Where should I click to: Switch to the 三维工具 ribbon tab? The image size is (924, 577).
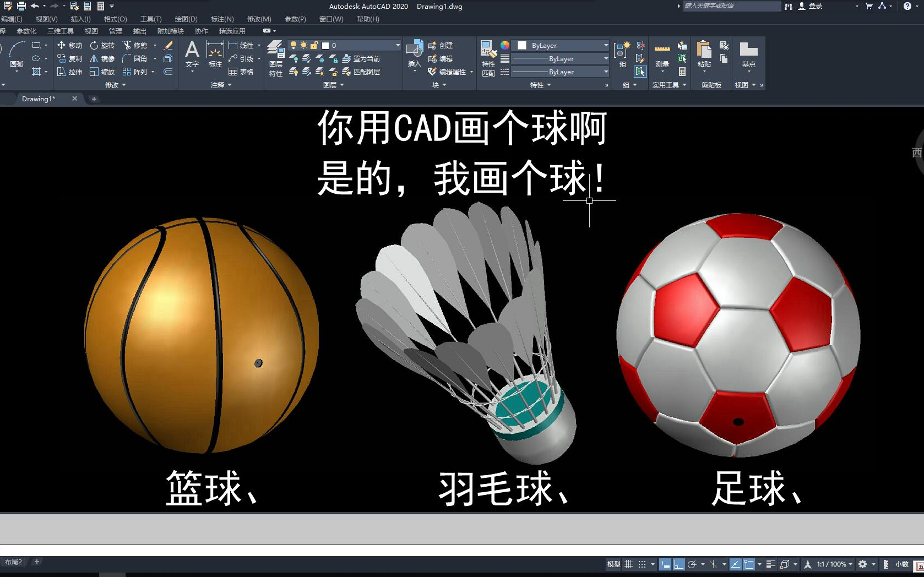pyautogui.click(x=61, y=31)
